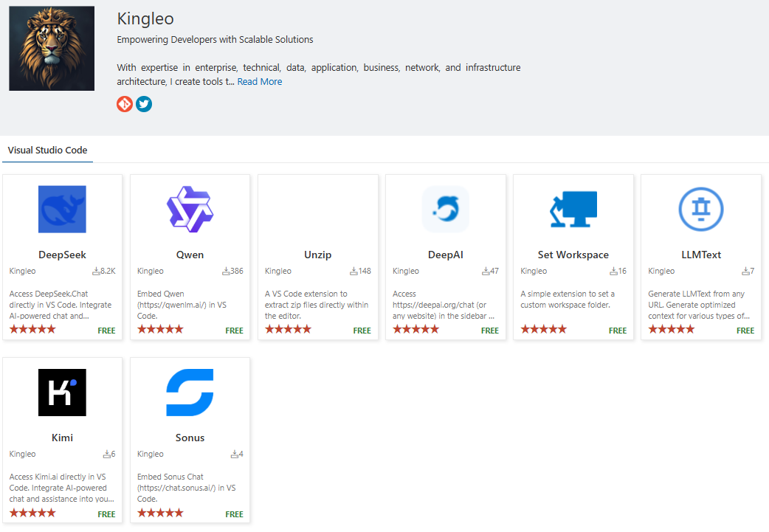The height and width of the screenshot is (532, 769).
Task: Click the FREE label on Unzip card
Action: (x=362, y=331)
